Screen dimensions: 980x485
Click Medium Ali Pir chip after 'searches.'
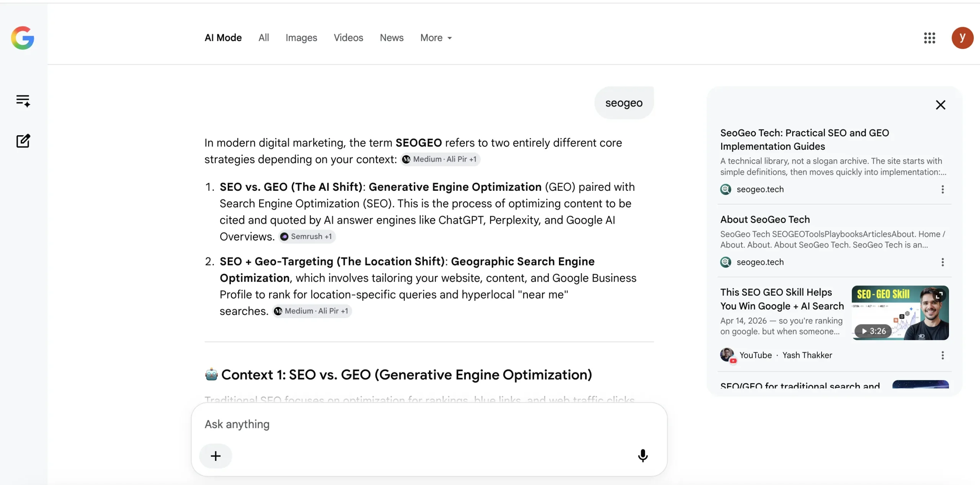(312, 311)
